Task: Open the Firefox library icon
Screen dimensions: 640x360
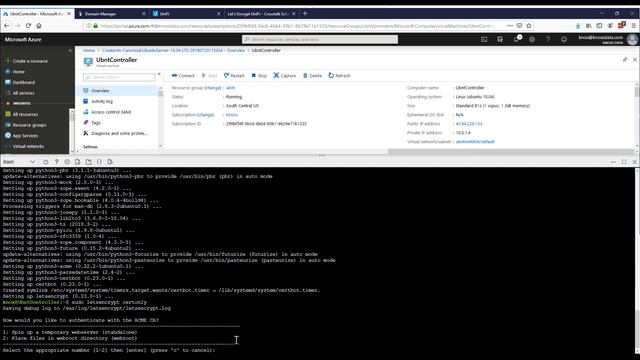Action: coord(589,25)
